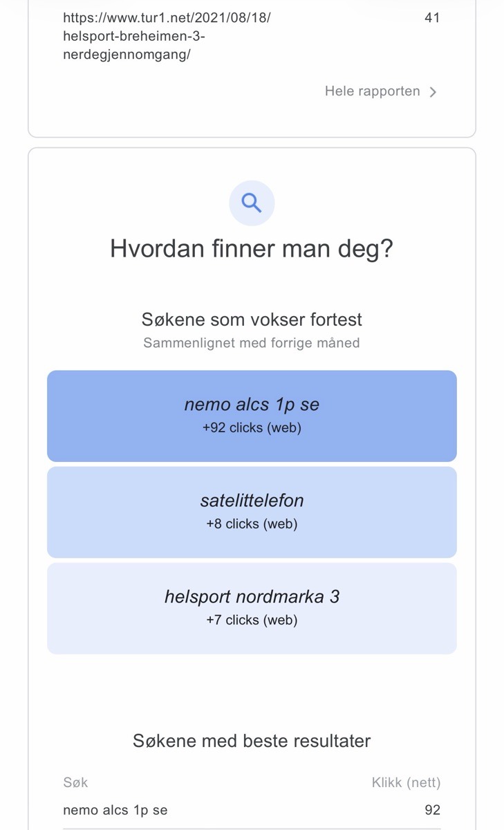Screen dimensions: 504x830
Task: Click the "Hvordan finner man deg?" heading
Action: click(252, 249)
